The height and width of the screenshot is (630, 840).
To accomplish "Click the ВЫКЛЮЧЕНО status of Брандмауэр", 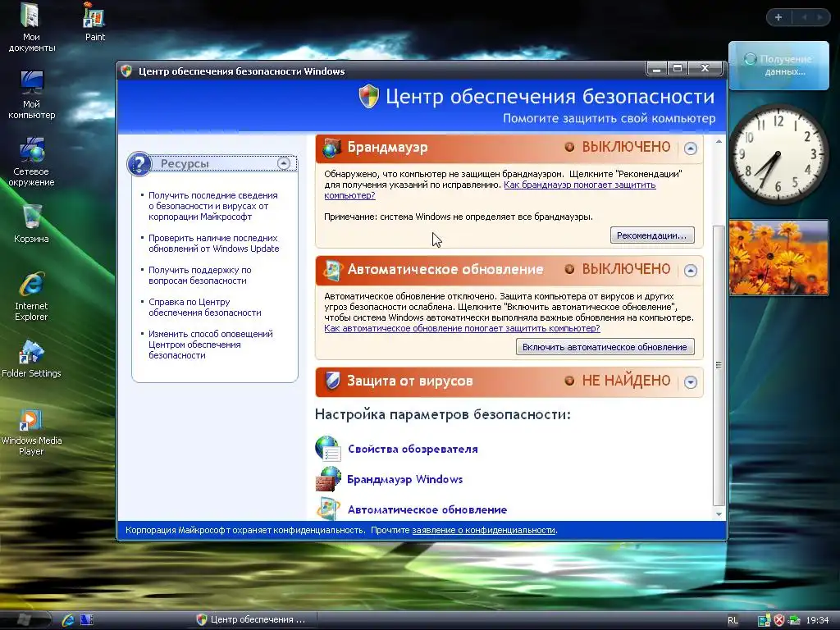I will tap(626, 148).
